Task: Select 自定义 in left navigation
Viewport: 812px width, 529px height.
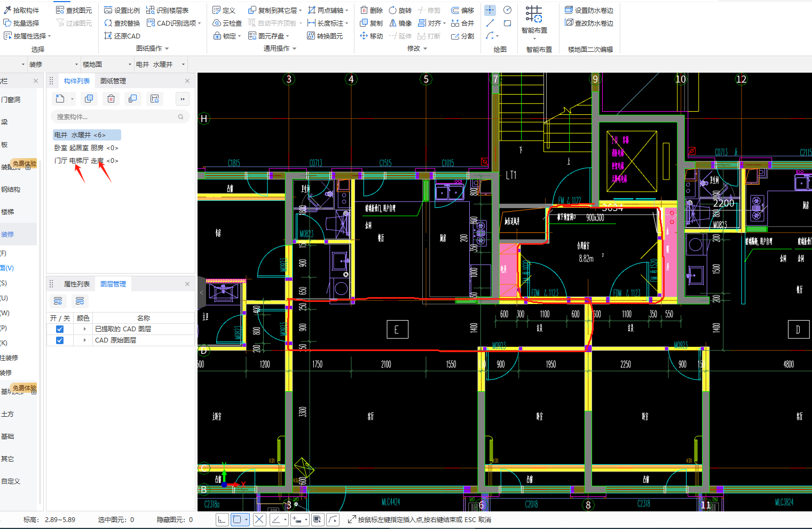Action: click(x=11, y=481)
